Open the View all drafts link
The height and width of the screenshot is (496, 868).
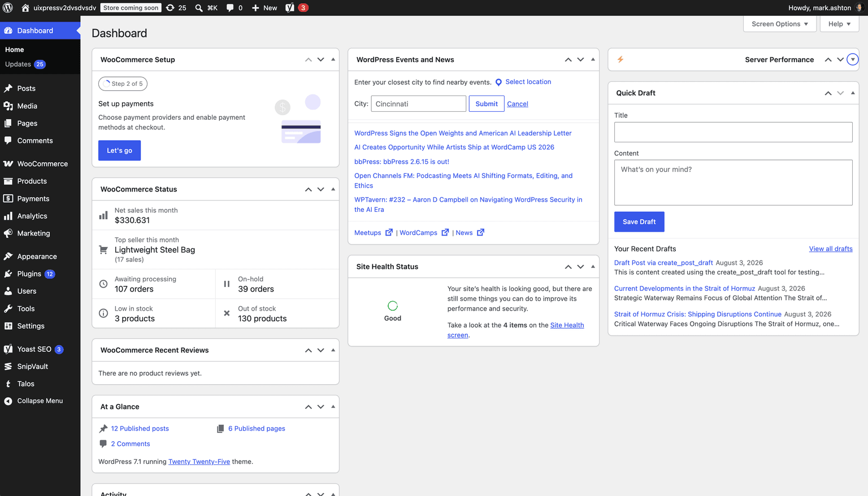click(x=831, y=249)
